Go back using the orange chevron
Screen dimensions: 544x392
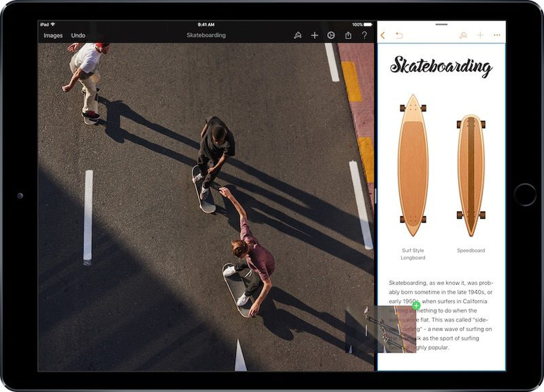pos(382,35)
